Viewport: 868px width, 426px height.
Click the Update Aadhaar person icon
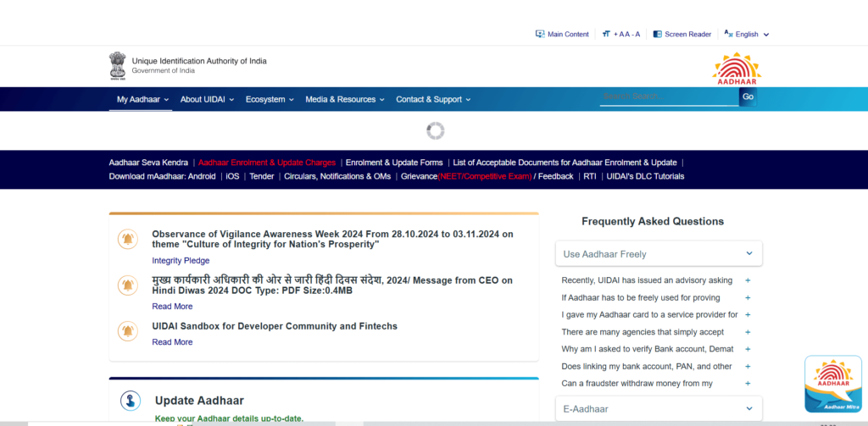(130, 401)
